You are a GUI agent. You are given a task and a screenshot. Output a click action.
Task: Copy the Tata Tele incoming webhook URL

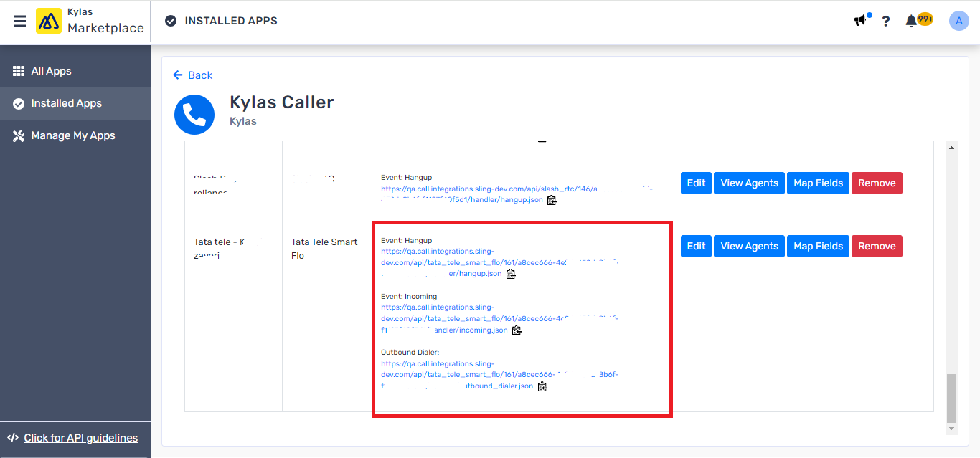coord(517,330)
